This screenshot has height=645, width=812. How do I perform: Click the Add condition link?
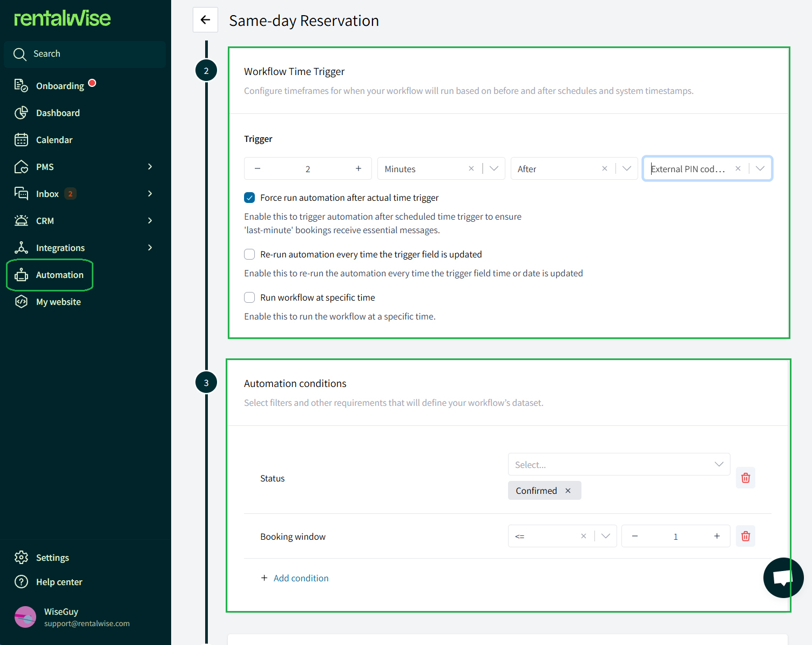click(301, 578)
